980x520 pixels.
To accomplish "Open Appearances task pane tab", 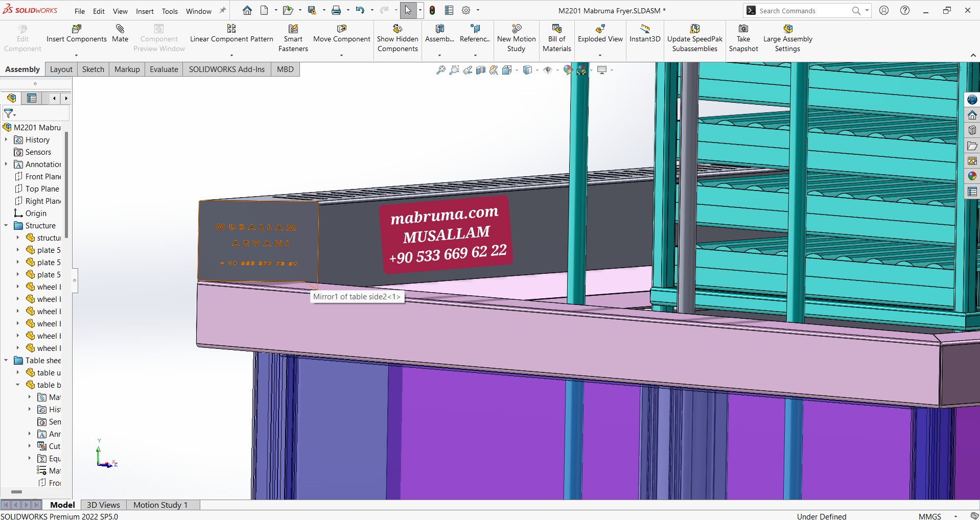I will 972,176.
